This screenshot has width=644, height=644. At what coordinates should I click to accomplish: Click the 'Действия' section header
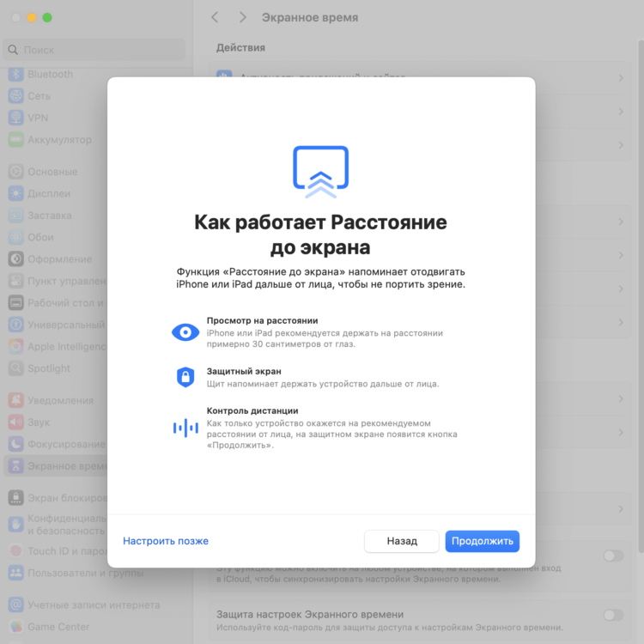240,47
